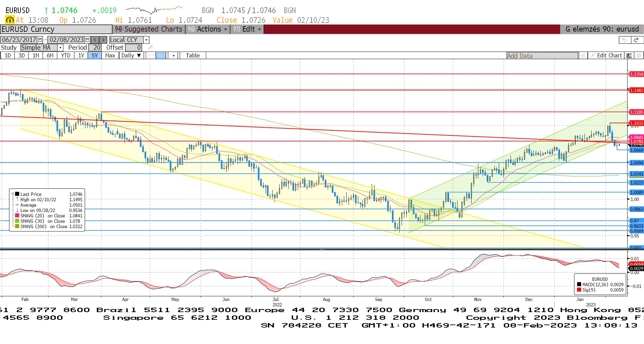Click the Offset value field
The width and height of the screenshot is (644, 344).
(133, 48)
